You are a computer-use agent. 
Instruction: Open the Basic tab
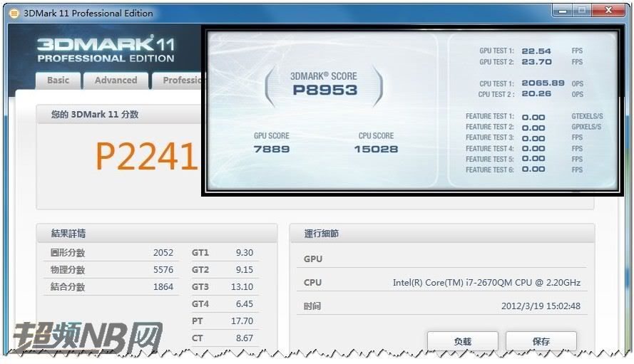[58, 80]
